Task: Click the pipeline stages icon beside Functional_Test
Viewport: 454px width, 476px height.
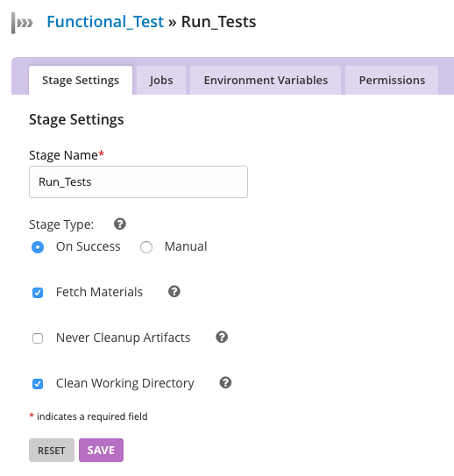Action: click(22, 23)
